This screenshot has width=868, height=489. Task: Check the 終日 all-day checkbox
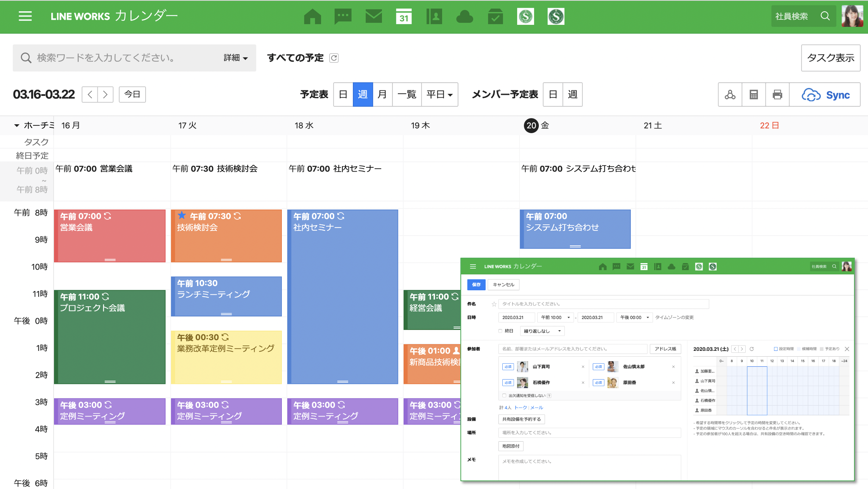500,331
